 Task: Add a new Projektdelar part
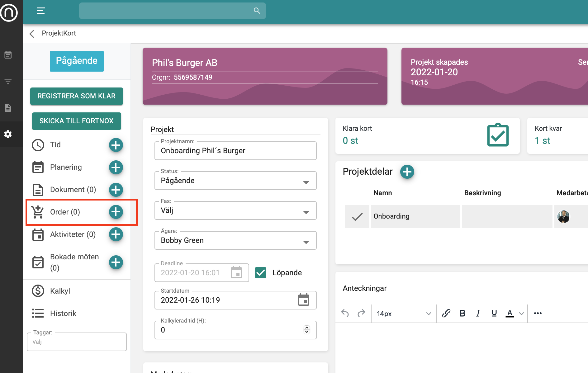407,172
